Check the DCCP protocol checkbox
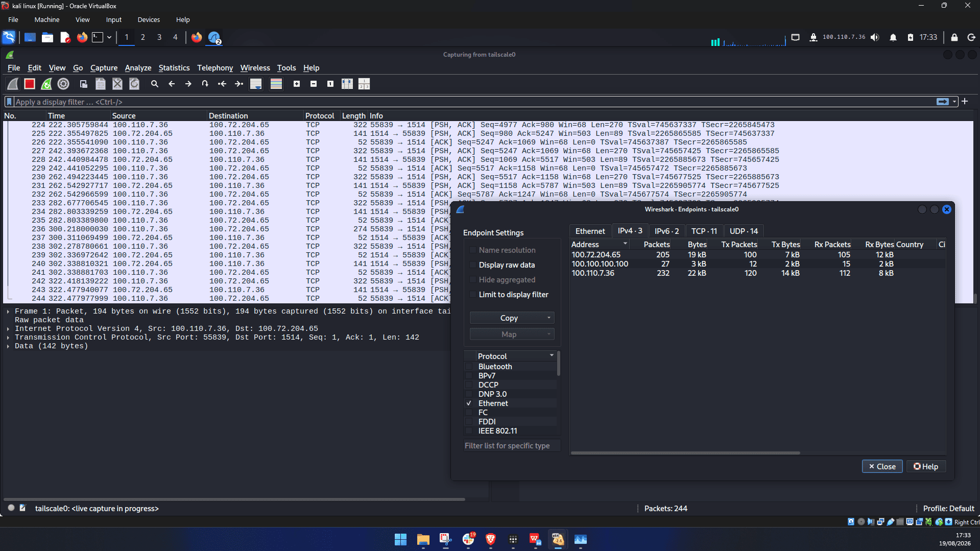 [x=469, y=385]
